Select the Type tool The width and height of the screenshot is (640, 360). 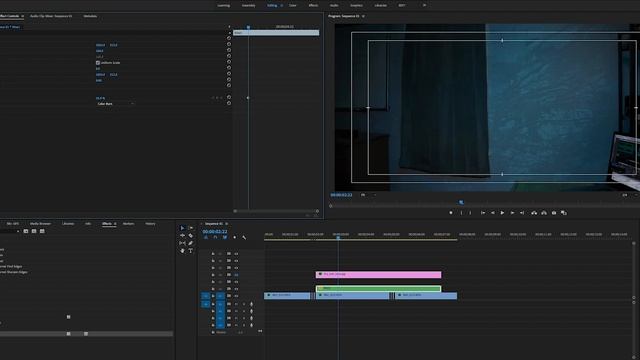(191, 251)
